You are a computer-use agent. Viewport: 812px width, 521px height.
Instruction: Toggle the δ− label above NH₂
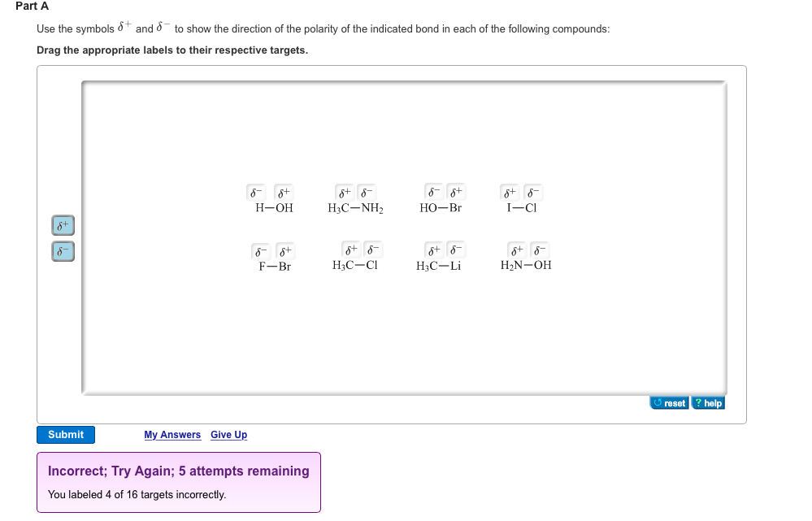(366, 193)
